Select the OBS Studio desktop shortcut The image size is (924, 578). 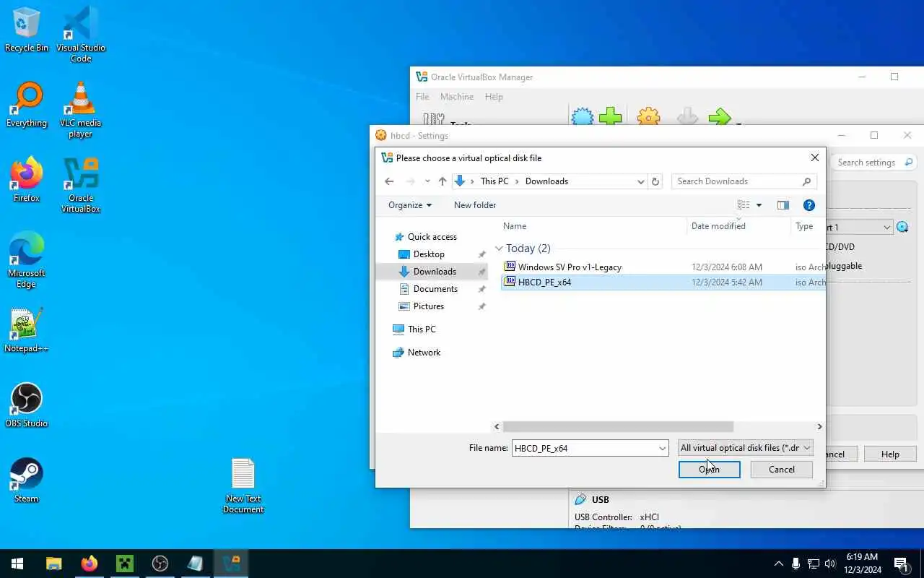(x=27, y=406)
